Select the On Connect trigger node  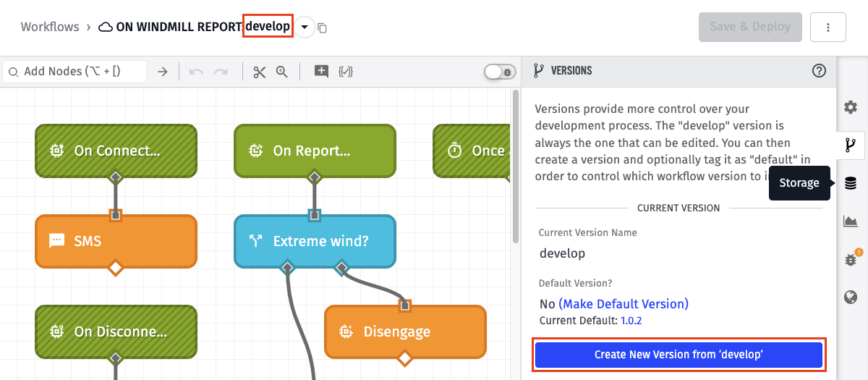tap(116, 151)
